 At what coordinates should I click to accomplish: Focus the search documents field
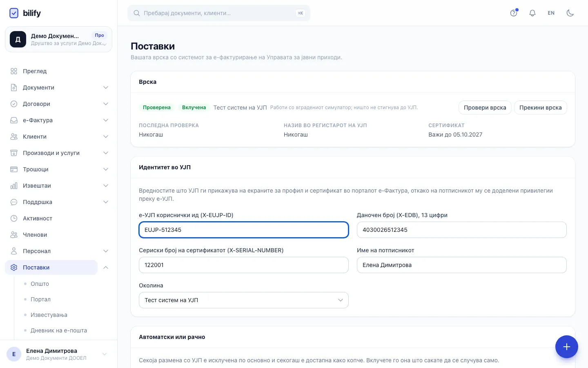[219, 13]
